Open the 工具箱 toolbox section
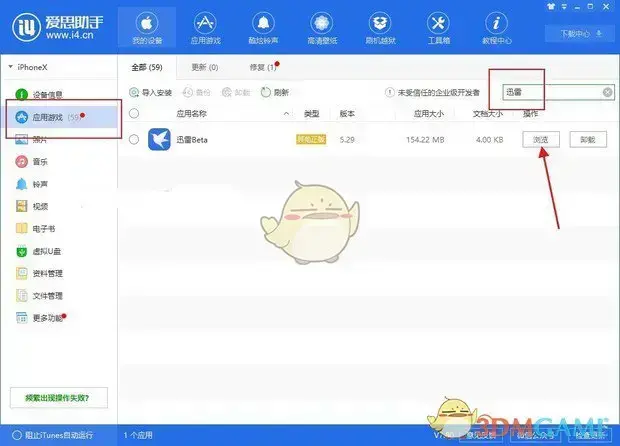This screenshot has width=620, height=446. tap(438, 28)
